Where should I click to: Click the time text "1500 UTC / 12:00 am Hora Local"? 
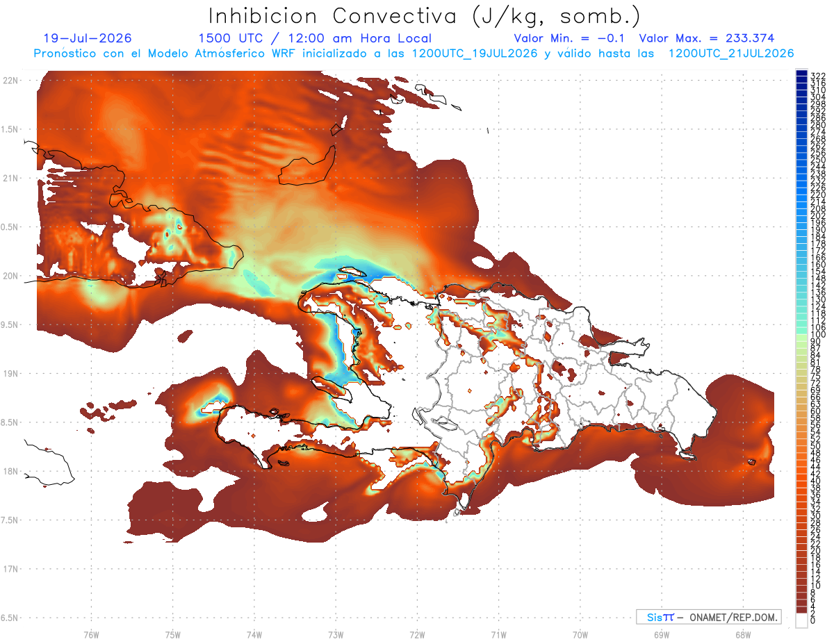pyautogui.click(x=315, y=38)
